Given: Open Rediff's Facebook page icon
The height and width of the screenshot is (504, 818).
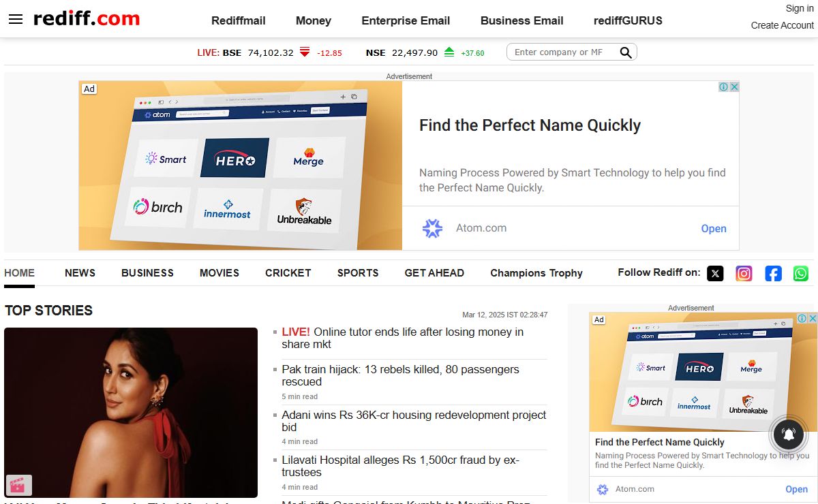Looking at the screenshot, I should [773, 273].
